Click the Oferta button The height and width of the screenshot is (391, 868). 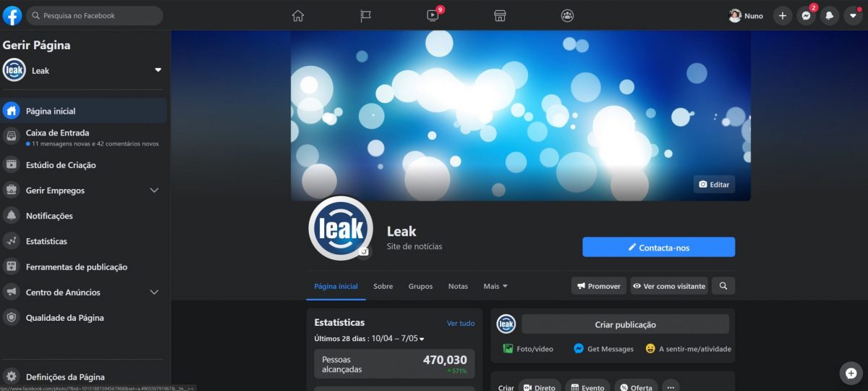(x=636, y=387)
